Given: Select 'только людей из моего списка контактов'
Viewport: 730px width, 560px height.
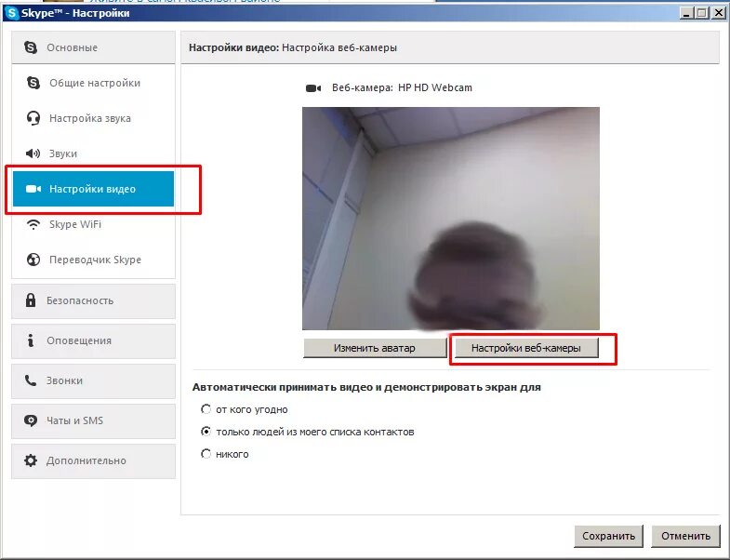Looking at the screenshot, I should pyautogui.click(x=206, y=432).
